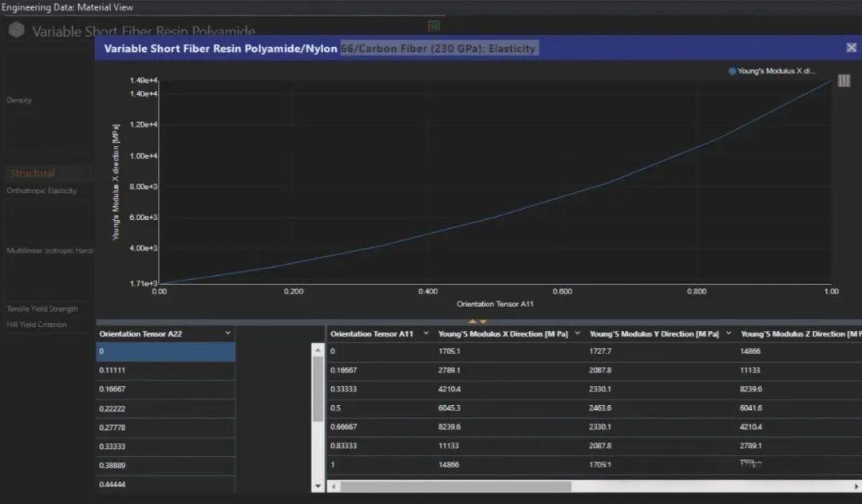The image size is (862, 504).
Task: Expand Young's Modulus Y Direction column filter
Action: click(x=729, y=333)
